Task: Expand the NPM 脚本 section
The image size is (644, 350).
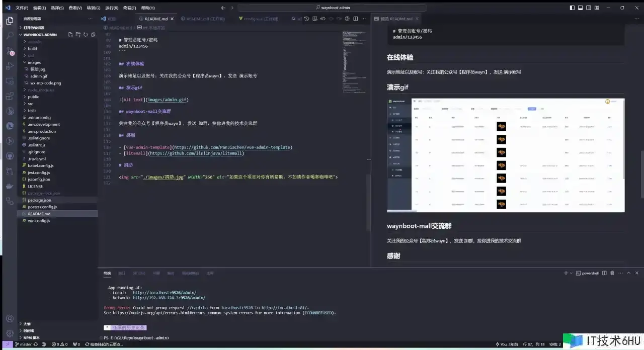Action: point(31,337)
